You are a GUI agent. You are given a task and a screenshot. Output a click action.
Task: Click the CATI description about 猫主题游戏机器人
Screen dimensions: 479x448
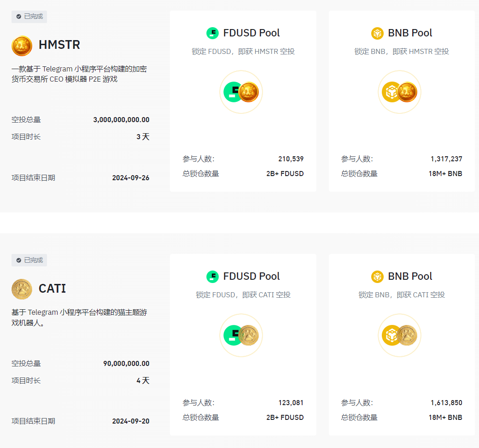[x=79, y=318]
